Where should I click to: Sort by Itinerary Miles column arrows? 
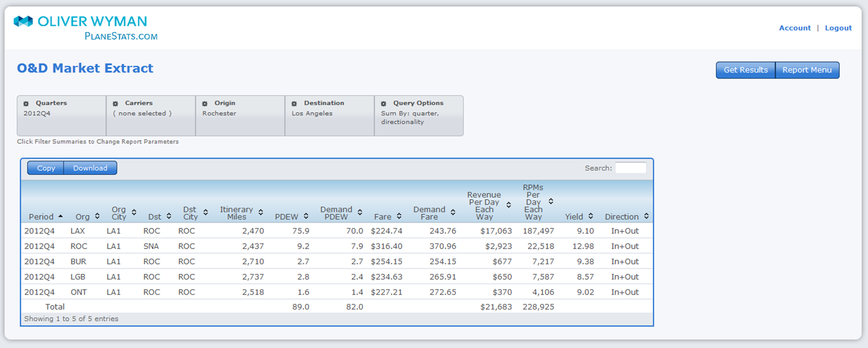coord(261,213)
